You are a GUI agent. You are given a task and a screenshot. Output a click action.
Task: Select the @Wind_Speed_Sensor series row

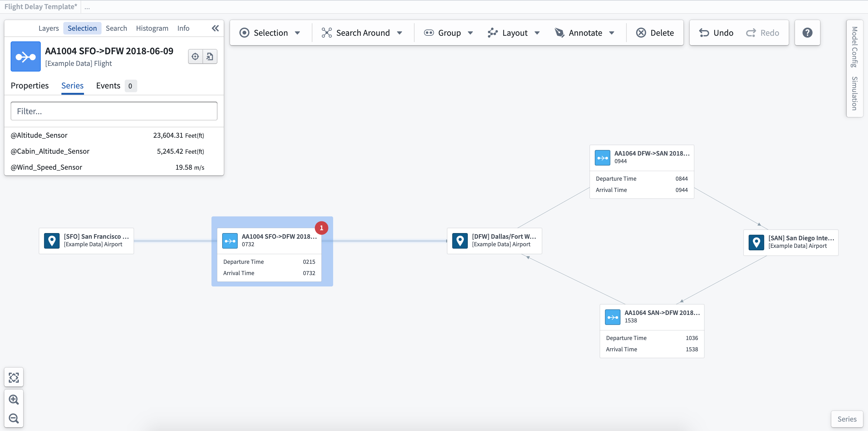pos(114,167)
